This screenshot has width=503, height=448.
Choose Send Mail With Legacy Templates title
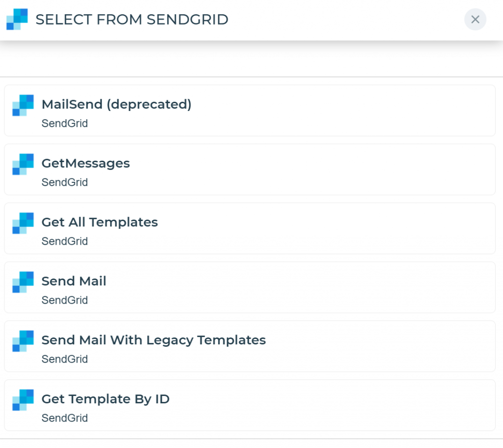153,340
